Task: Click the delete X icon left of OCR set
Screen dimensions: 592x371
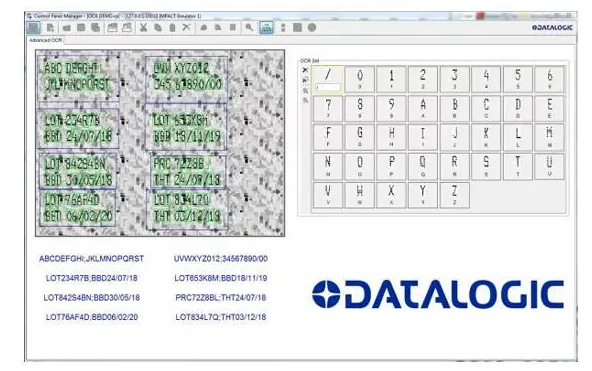Action: tap(305, 70)
